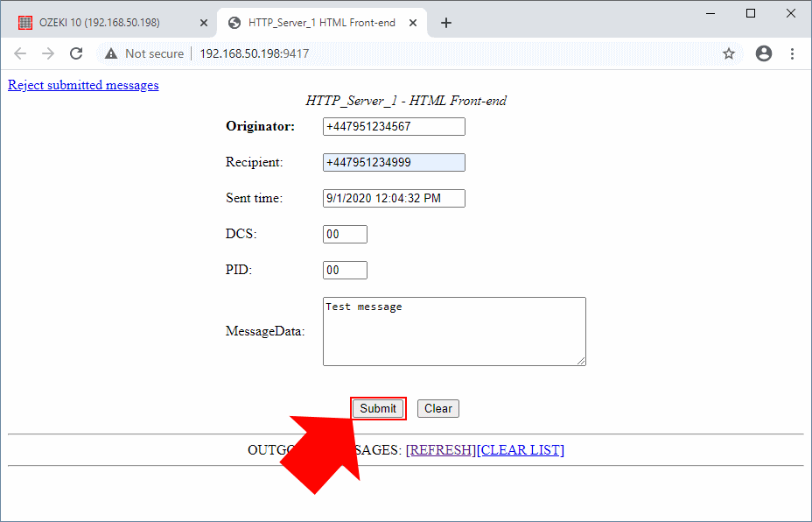Screen dimensions: 812x522
Task: Maximize the Chrome window
Action: point(751,13)
